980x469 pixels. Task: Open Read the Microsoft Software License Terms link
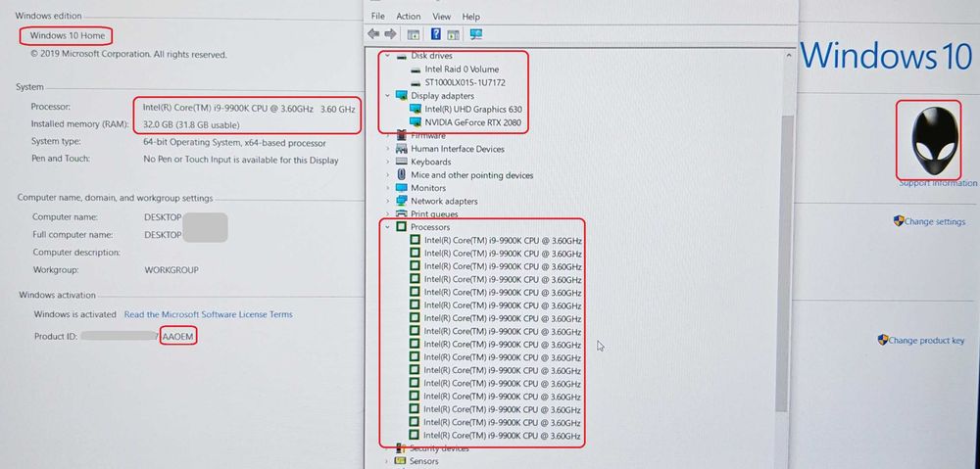[208, 314]
